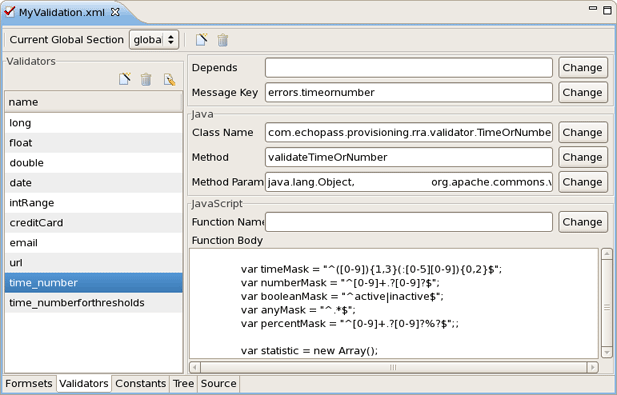Click the horizontal scroll right arrow
617x395 pixels.
[593, 367]
